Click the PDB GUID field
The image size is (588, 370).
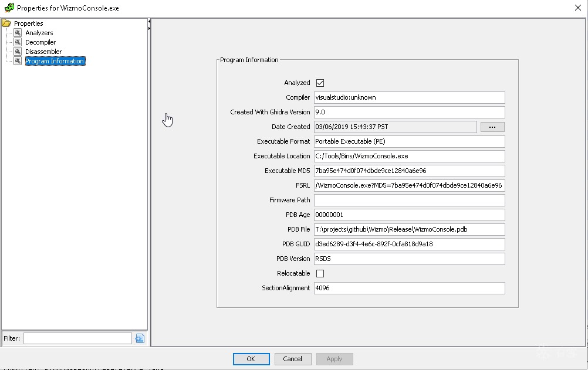pyautogui.click(x=410, y=244)
